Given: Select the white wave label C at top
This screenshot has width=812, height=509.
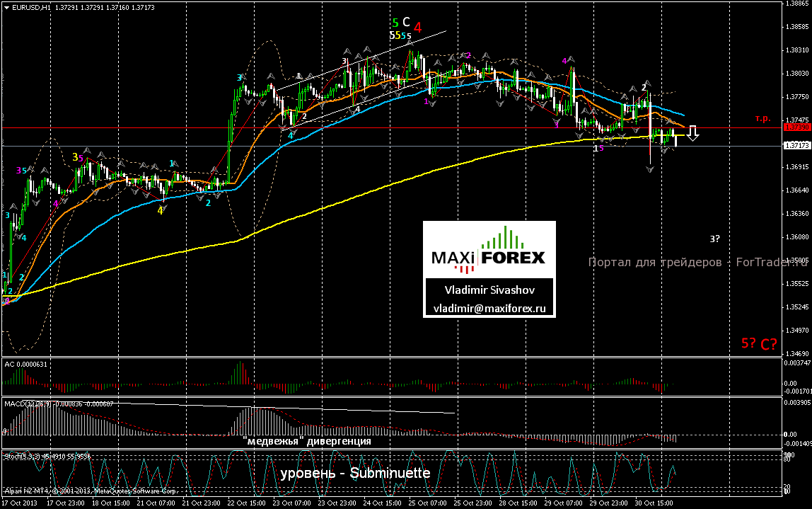Looking at the screenshot, I should coord(407,23).
